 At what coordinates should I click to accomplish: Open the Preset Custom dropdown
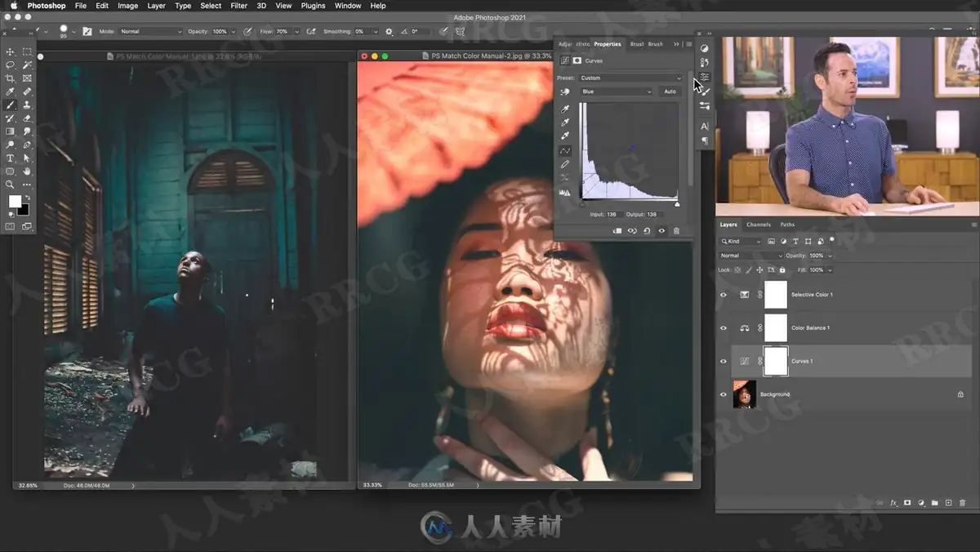click(x=630, y=78)
